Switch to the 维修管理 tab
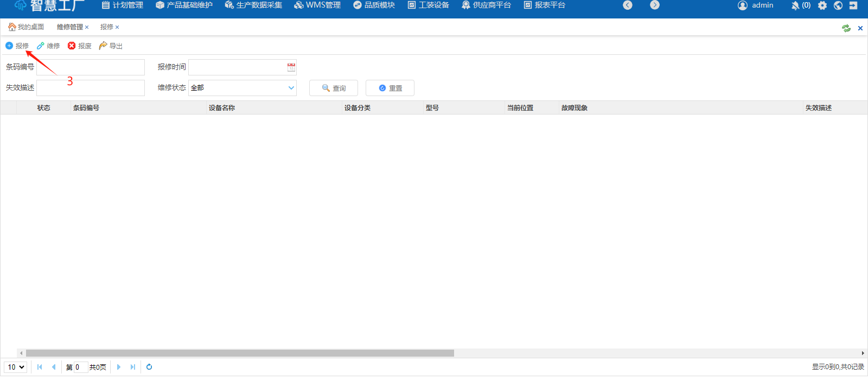The width and height of the screenshot is (868, 380). 69,27
